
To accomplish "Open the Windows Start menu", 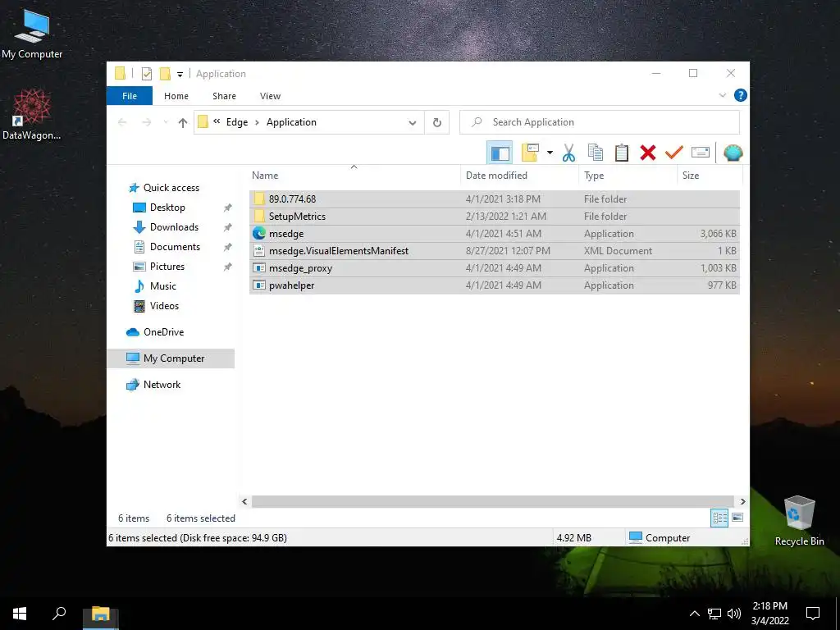I will tap(20, 614).
